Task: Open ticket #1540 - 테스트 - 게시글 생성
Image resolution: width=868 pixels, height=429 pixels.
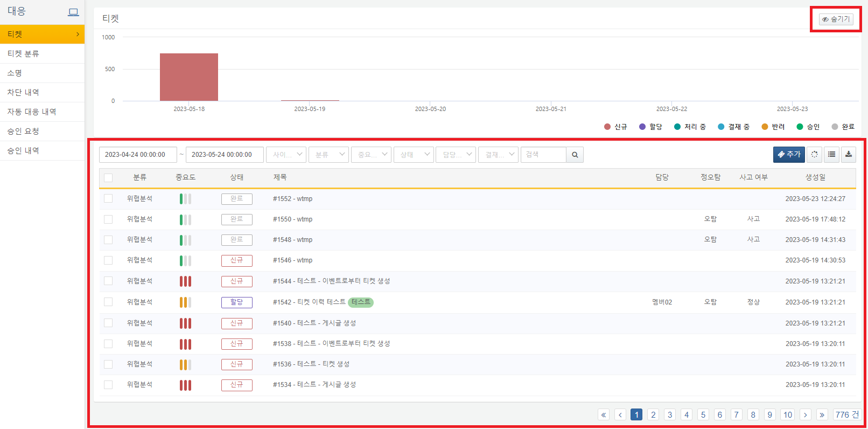Action: tap(314, 323)
